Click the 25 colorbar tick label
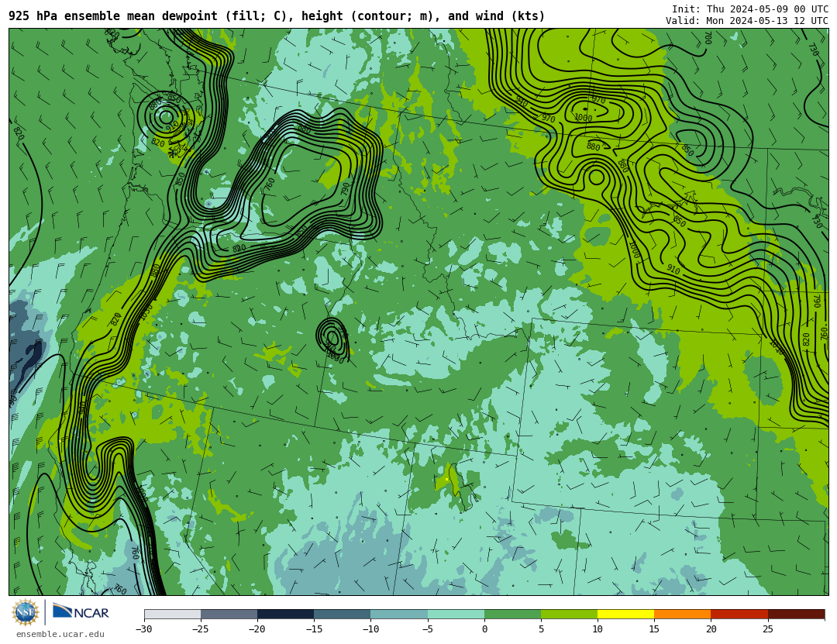Image resolution: width=837 pixels, height=644 pixels. [767, 629]
